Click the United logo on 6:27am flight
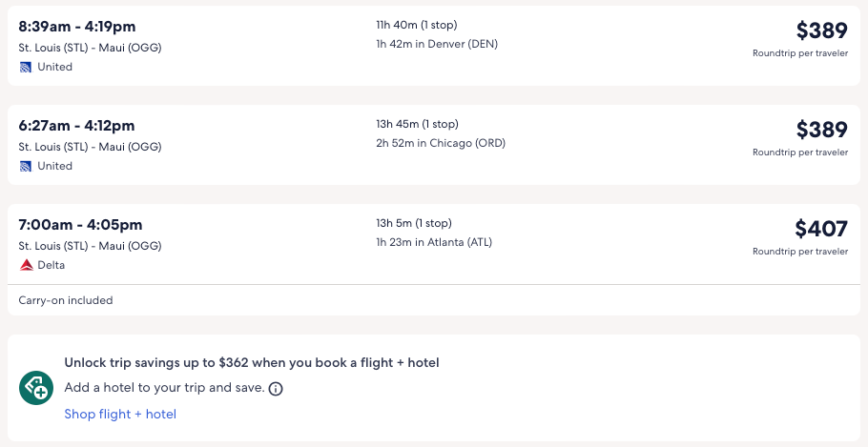The width and height of the screenshot is (868, 447). pyautogui.click(x=26, y=166)
